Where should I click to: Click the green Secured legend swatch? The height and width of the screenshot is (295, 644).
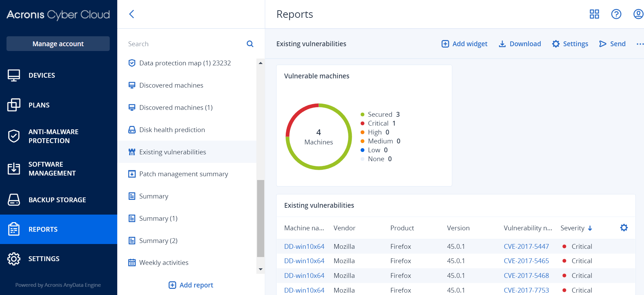362,114
